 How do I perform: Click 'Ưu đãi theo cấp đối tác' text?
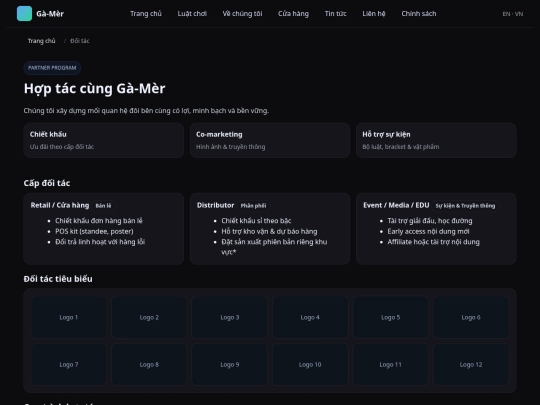point(62,147)
